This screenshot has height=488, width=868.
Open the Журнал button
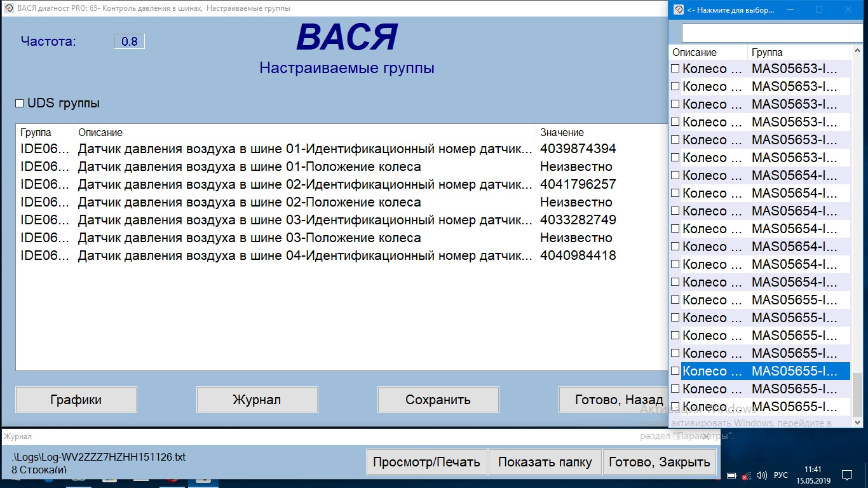(257, 400)
